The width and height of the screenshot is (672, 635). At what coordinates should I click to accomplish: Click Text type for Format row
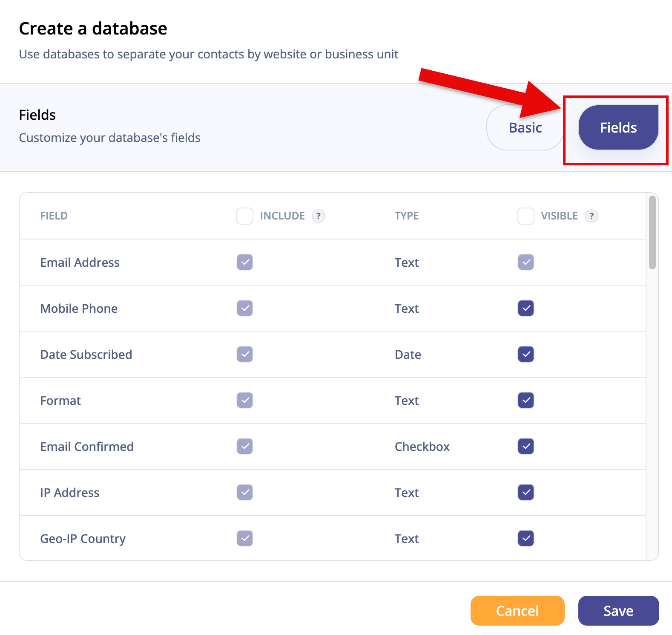407,401
